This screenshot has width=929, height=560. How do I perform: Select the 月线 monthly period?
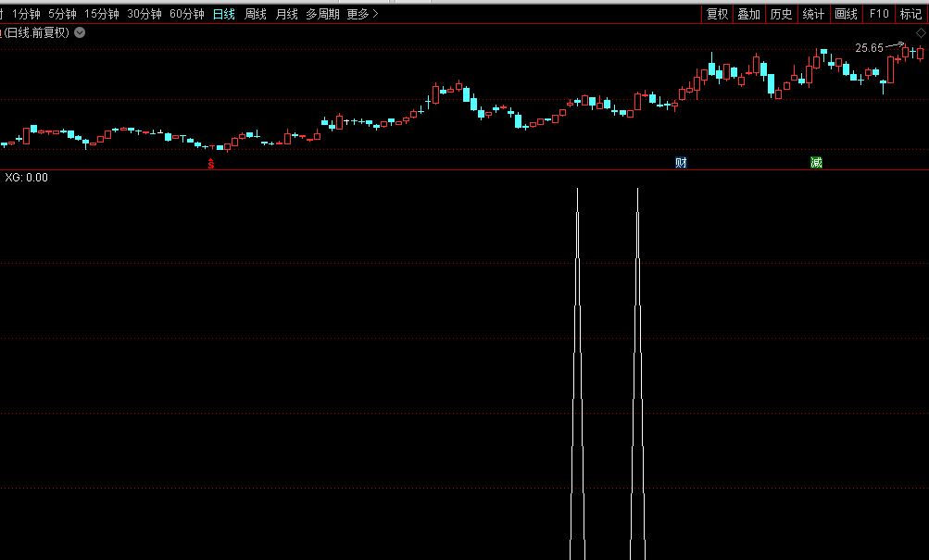pyautogui.click(x=287, y=14)
